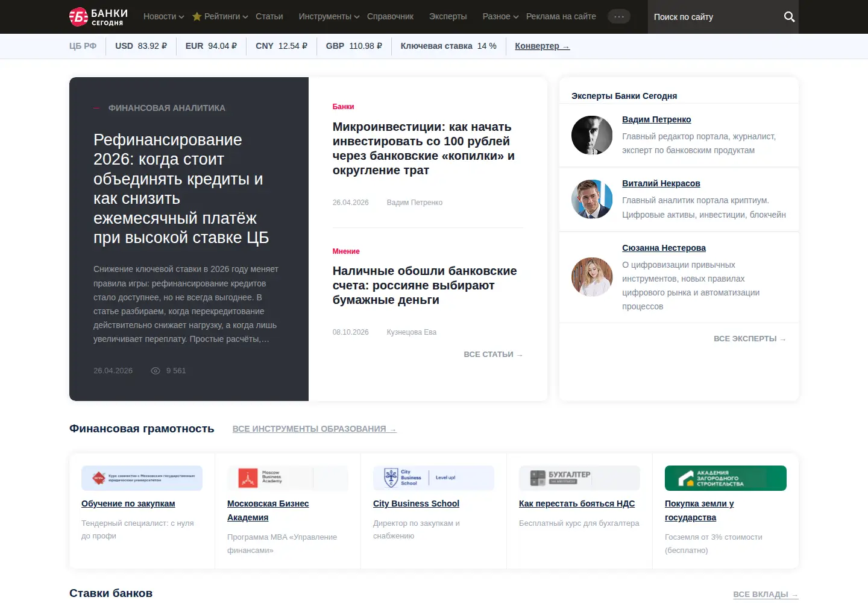Click the Ставки банков heading
The height and width of the screenshot is (603, 868).
tap(111, 593)
